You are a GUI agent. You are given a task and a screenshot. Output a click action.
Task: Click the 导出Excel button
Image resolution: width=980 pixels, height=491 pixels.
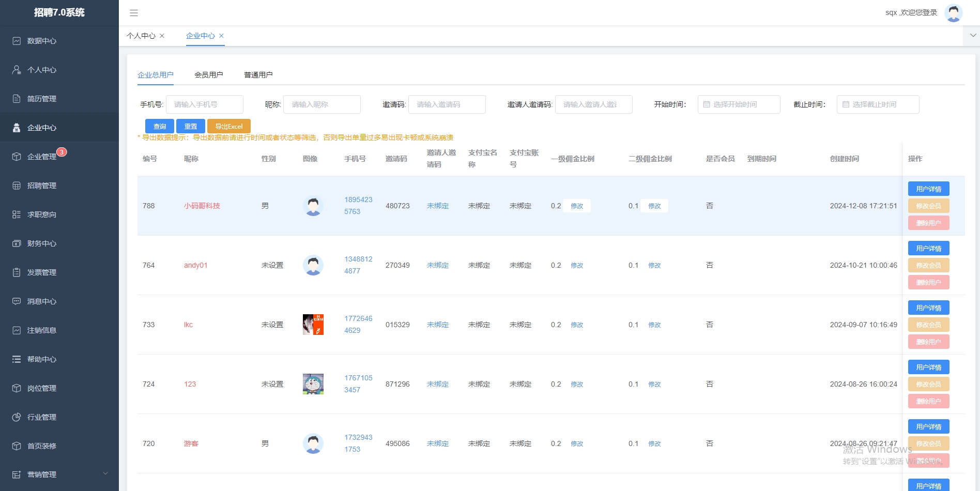[x=228, y=126]
